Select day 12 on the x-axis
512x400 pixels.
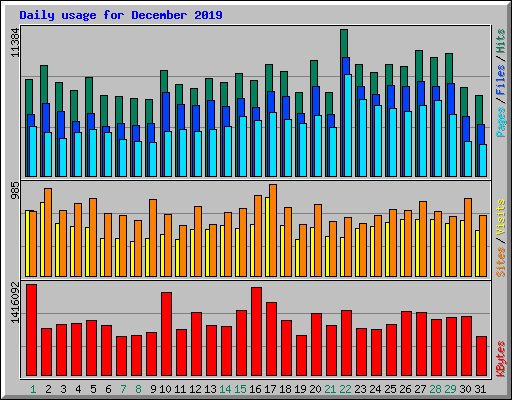tap(195, 389)
